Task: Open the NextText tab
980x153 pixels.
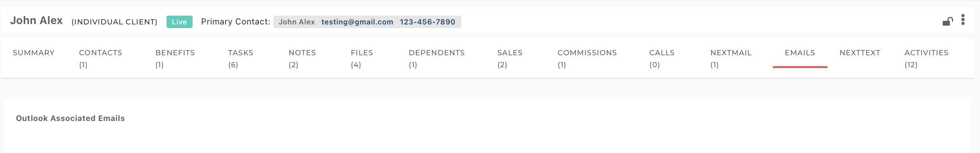Action: click(x=860, y=53)
